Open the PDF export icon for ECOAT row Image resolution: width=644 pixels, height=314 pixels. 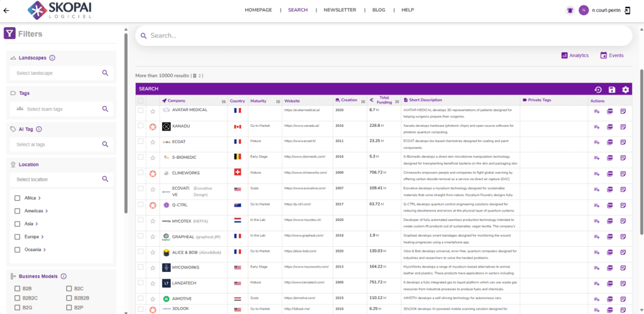click(609, 142)
